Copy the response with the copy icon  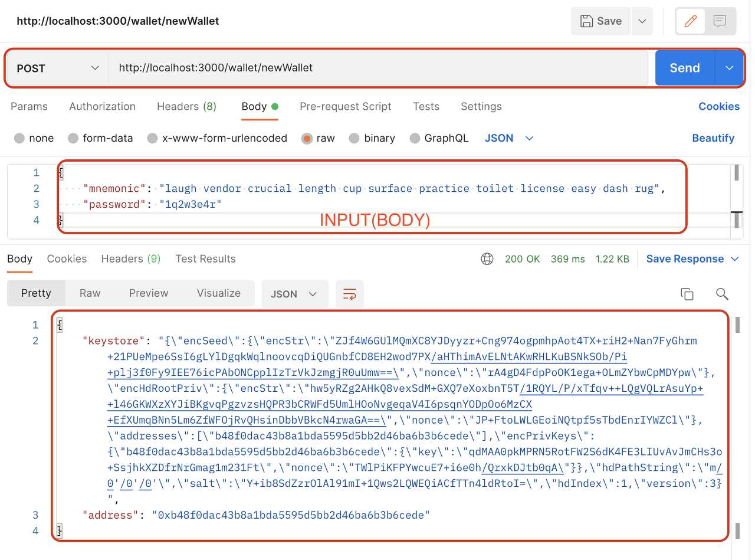click(687, 294)
